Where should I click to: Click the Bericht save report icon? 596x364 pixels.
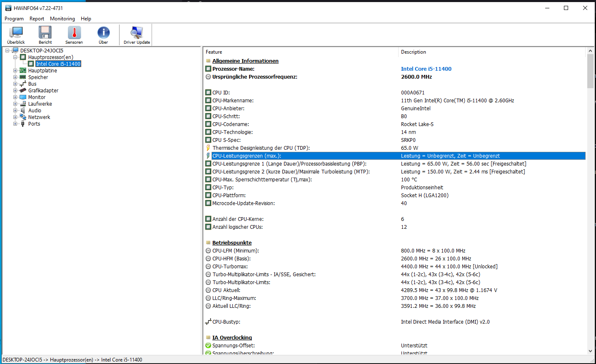click(45, 35)
